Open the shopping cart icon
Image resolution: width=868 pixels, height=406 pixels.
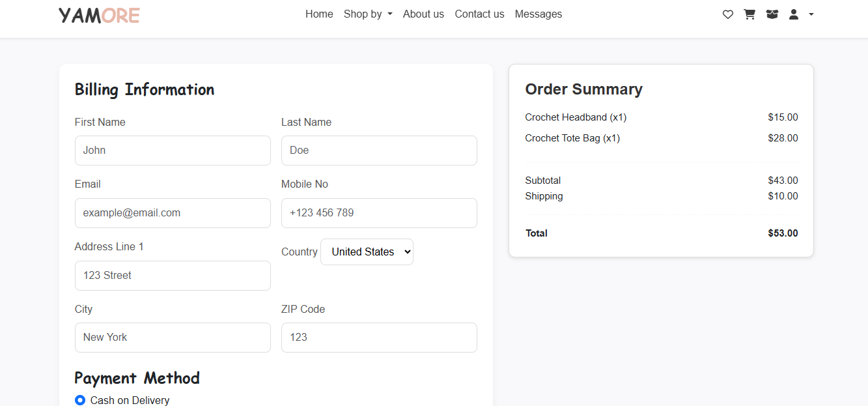tap(749, 14)
